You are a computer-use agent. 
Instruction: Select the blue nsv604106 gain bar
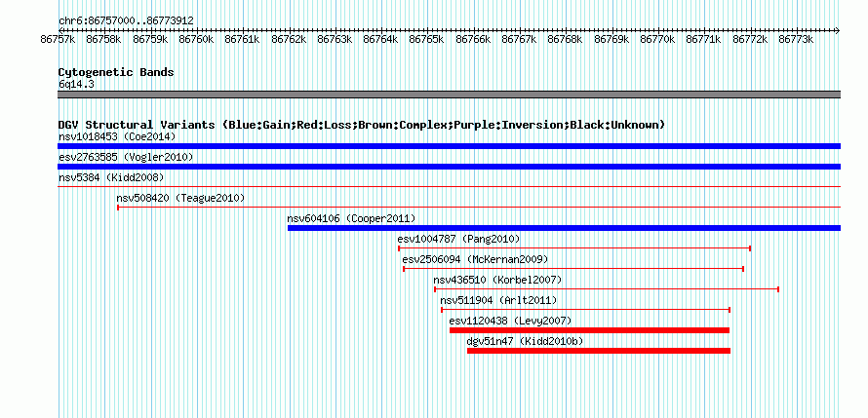(564, 228)
